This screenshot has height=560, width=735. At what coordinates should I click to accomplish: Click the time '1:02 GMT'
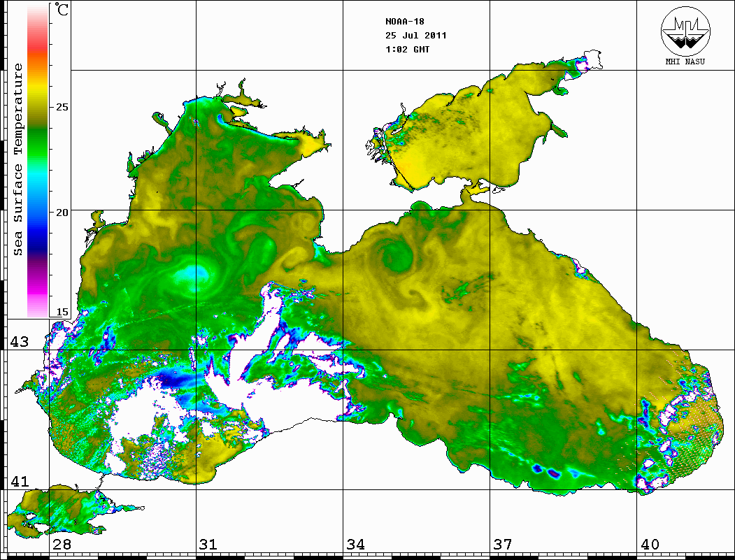tap(407, 50)
